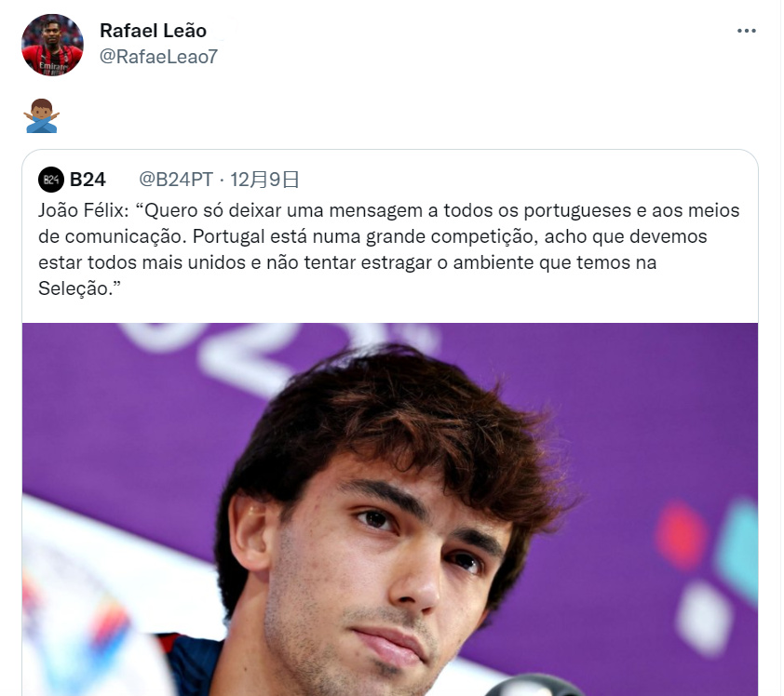Select the crossed-arms gesture emoji
This screenshot has height=696, width=784.
click(x=42, y=116)
